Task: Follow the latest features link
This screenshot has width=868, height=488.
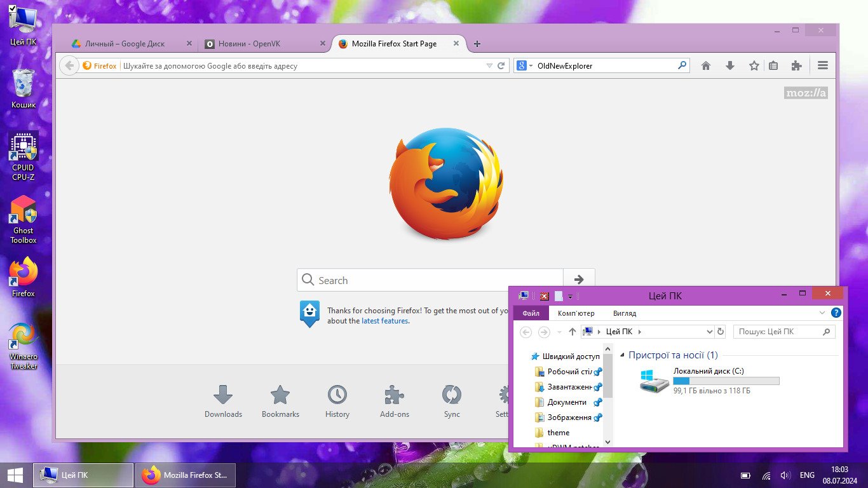Action: 385,321
